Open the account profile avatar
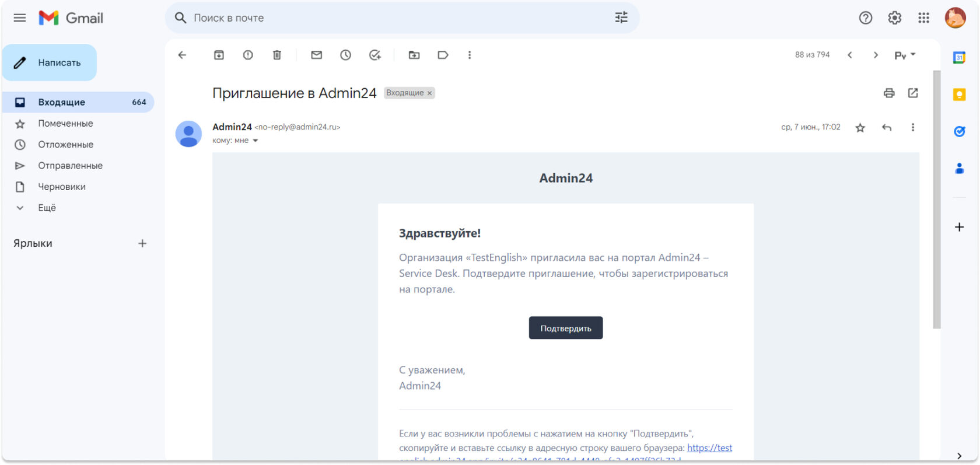Screen dimensions: 980x465 pos(956,18)
